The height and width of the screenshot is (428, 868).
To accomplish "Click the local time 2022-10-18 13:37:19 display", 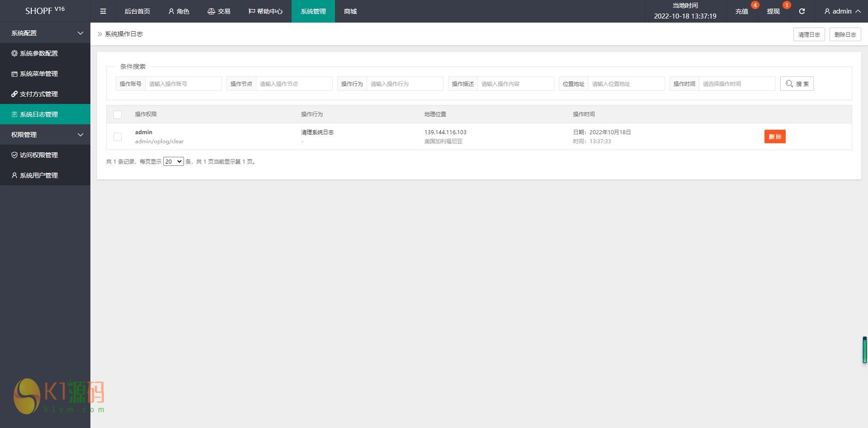I will (685, 16).
